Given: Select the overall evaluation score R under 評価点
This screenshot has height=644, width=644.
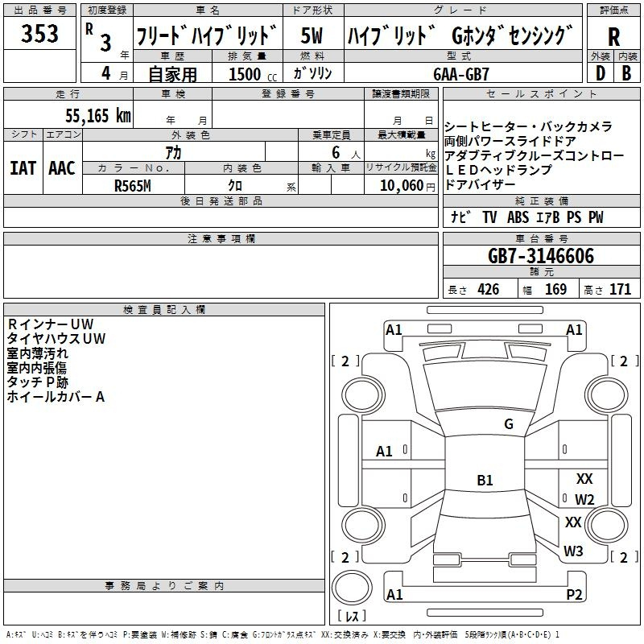Looking at the screenshot, I should (x=613, y=36).
